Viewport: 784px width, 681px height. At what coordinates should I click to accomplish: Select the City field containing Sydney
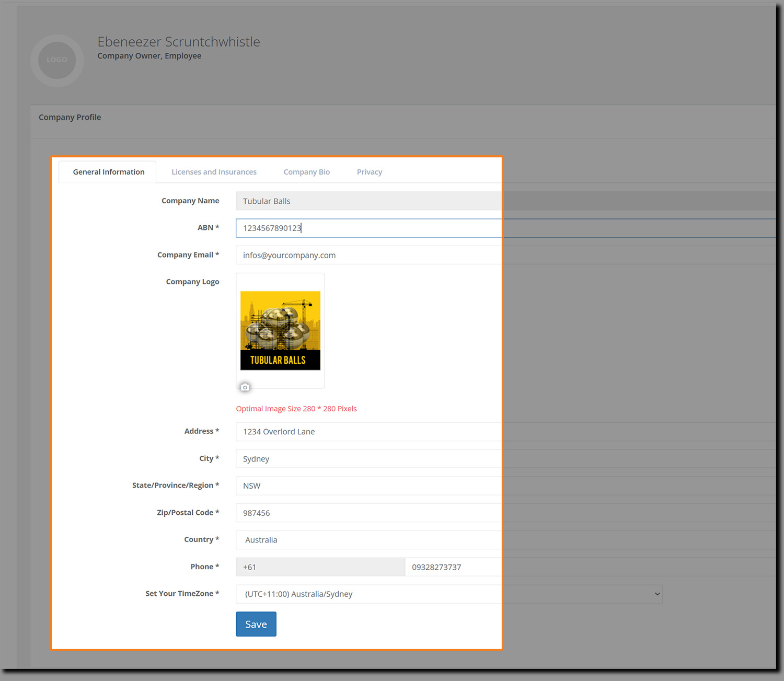(506, 459)
